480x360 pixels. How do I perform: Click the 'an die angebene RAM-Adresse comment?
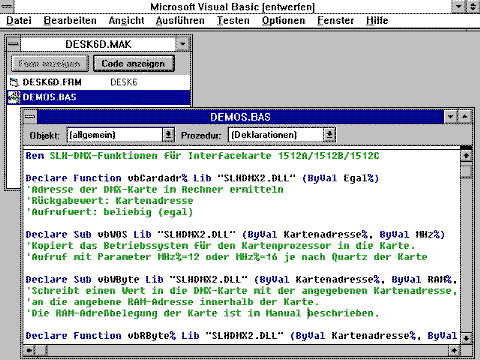(x=172, y=302)
